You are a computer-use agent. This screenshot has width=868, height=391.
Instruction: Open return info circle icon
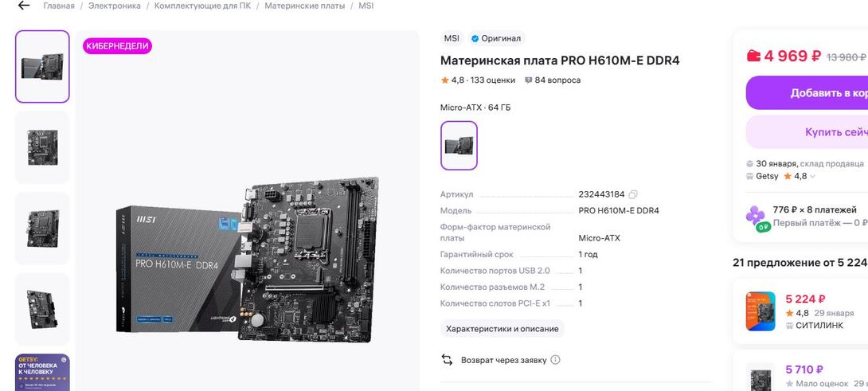[555, 359]
